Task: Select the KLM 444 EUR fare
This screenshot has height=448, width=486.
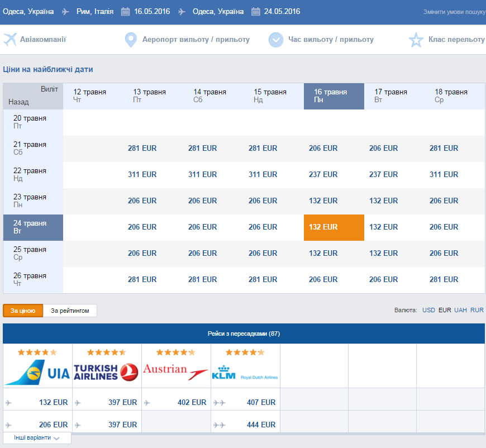Action: [x=261, y=425]
